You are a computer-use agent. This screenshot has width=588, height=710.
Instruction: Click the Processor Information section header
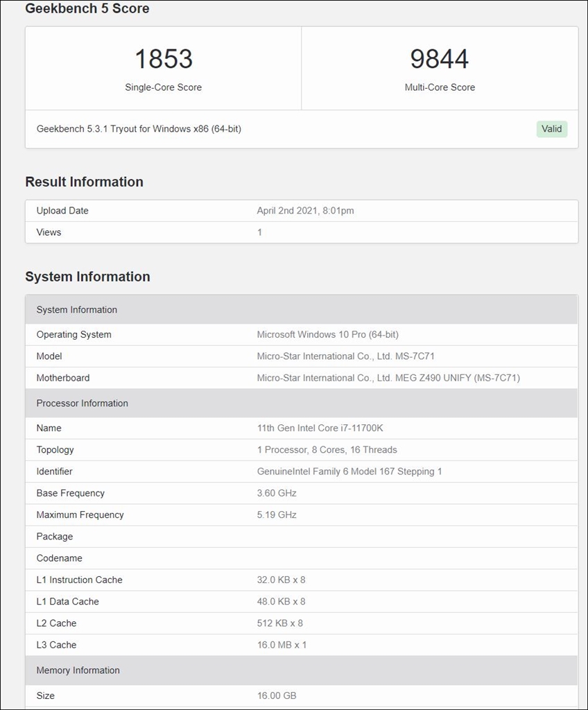(x=82, y=404)
